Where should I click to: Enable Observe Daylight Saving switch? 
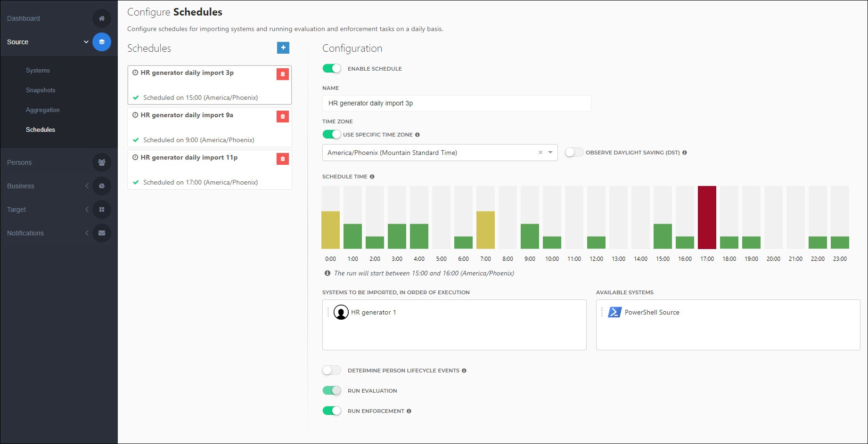point(574,152)
